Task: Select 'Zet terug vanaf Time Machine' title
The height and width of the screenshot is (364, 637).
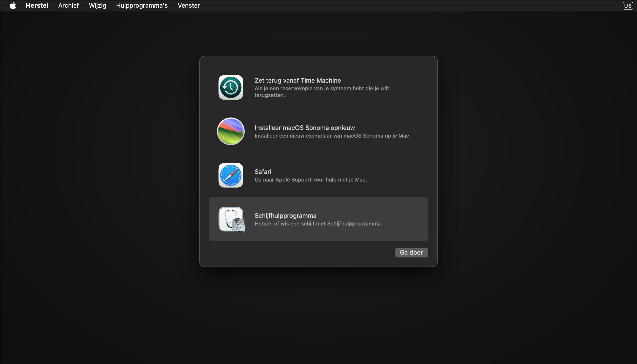Action: click(x=298, y=80)
